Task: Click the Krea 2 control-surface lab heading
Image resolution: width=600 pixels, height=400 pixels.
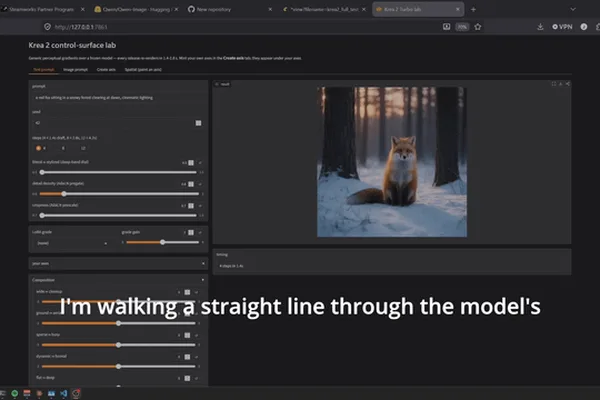Action: tap(72, 45)
